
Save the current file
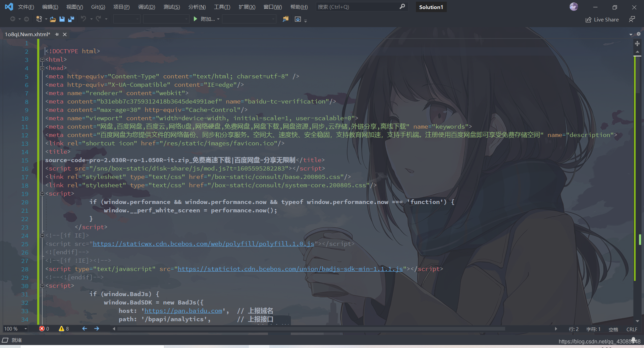pos(62,19)
